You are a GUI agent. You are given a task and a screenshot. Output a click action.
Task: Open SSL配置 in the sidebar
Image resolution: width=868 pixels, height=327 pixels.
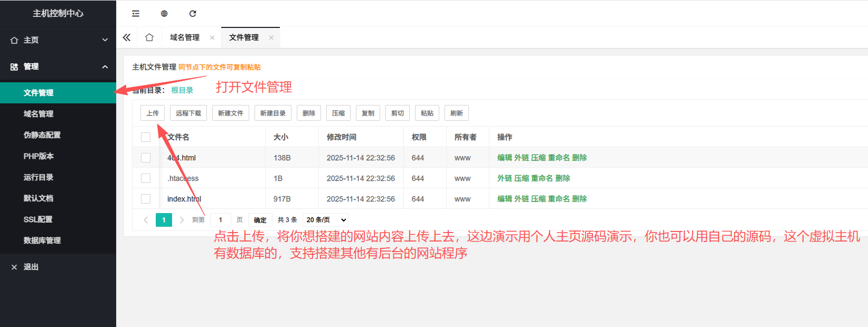58,219
